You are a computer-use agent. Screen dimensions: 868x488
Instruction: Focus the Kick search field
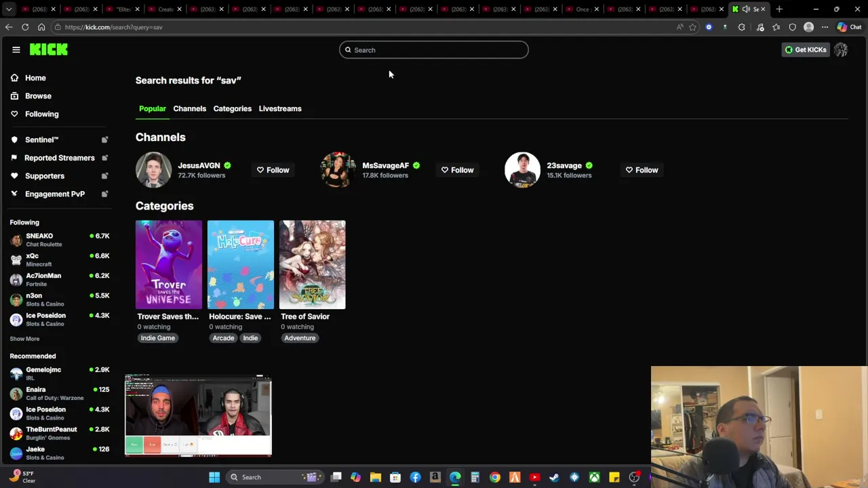[434, 50]
